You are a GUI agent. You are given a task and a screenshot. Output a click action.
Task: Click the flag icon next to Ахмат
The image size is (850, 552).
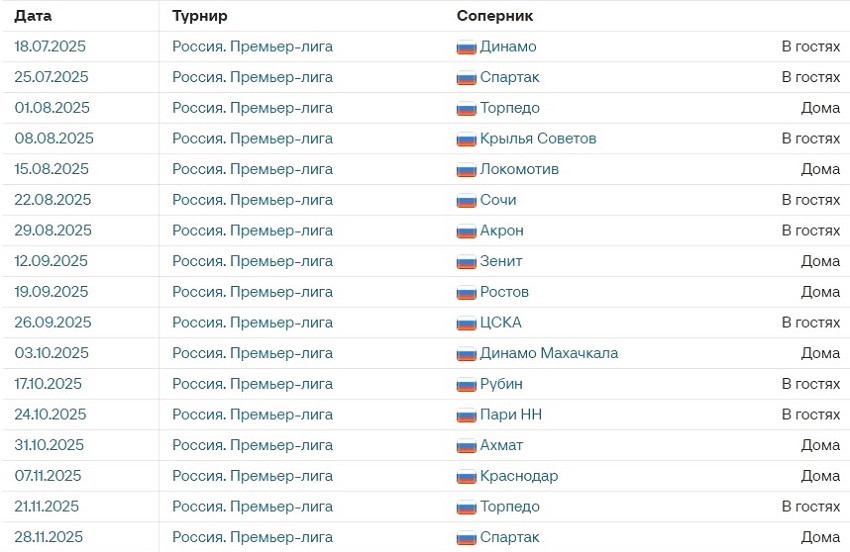[x=466, y=446]
